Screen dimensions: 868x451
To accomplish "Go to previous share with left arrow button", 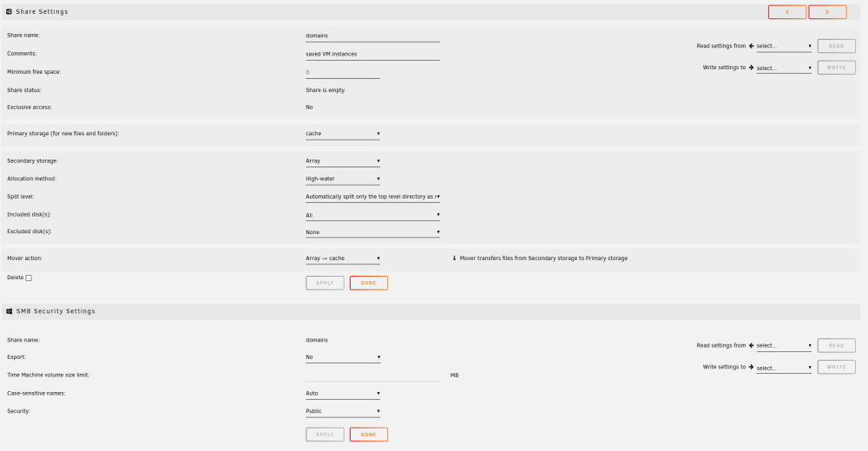I will [786, 11].
